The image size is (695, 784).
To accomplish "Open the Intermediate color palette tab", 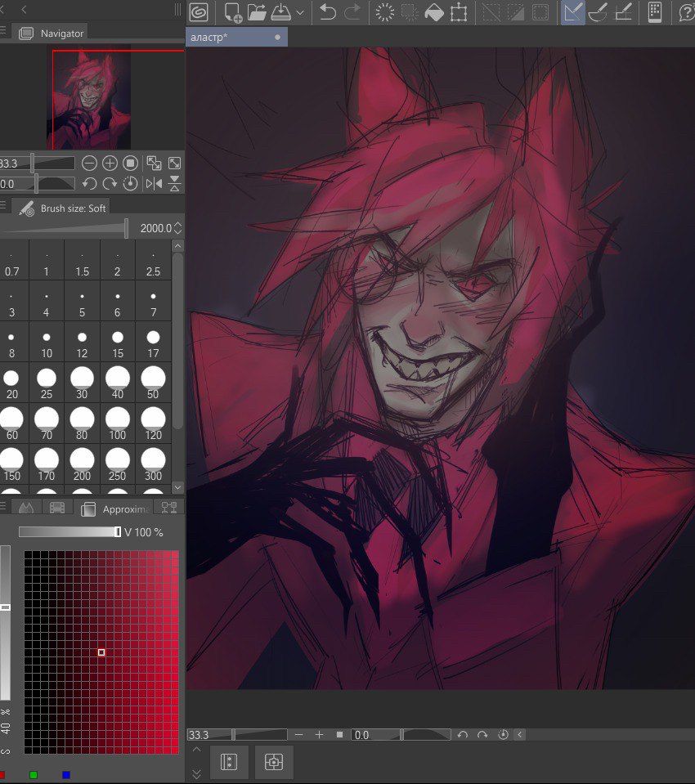I will pyautogui.click(x=169, y=508).
